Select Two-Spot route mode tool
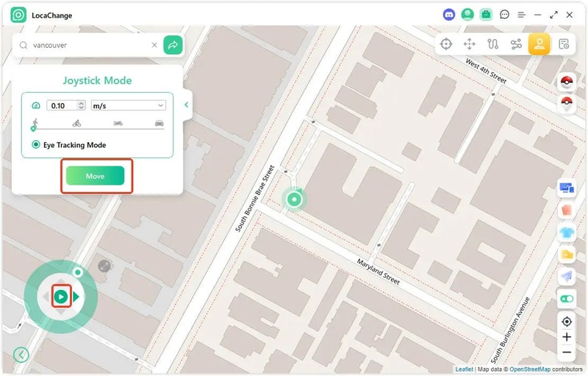The height and width of the screenshot is (376, 588). point(492,44)
